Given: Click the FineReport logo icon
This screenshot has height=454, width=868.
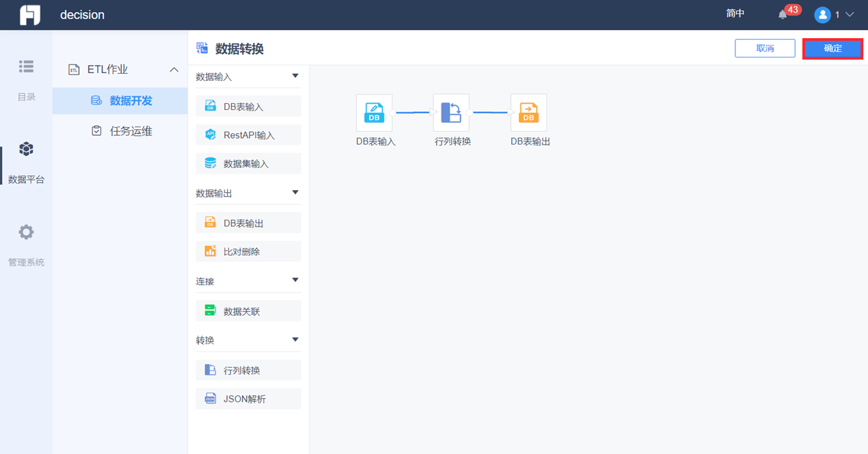Looking at the screenshot, I should [29, 15].
